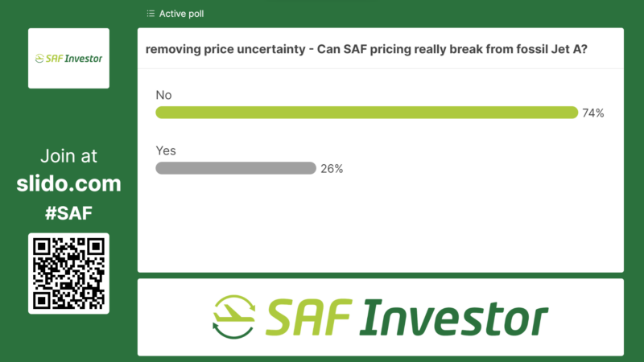This screenshot has height=362, width=644.
Task: Click the 74% result value
Action: click(x=592, y=113)
